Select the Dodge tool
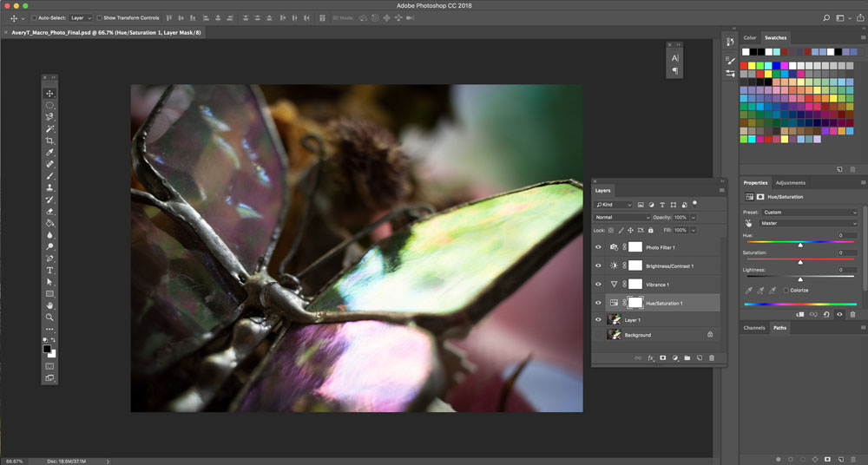 click(49, 247)
